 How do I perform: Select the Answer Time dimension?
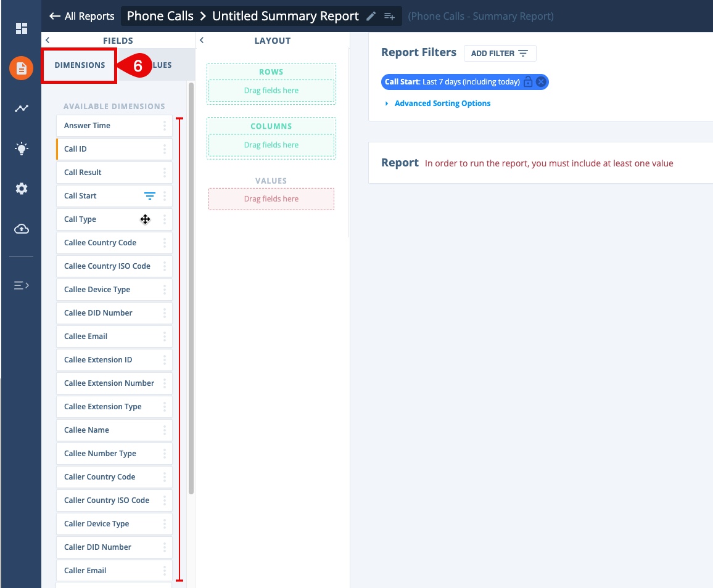pyautogui.click(x=114, y=125)
